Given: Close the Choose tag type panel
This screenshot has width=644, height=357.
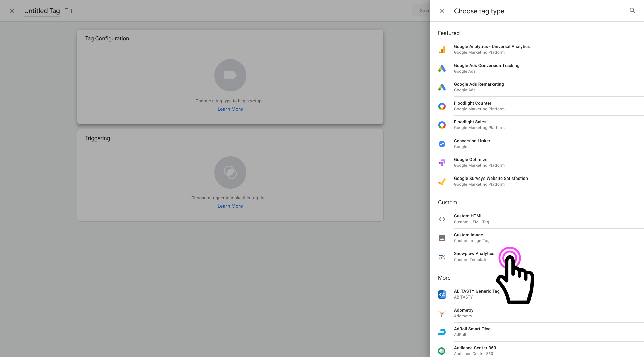Looking at the screenshot, I should [442, 11].
